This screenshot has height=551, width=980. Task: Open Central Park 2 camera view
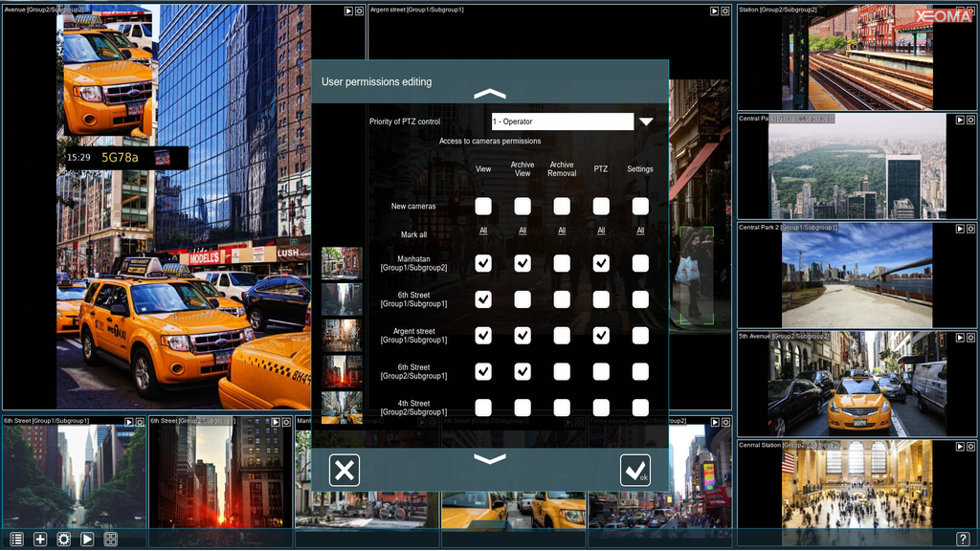[857, 275]
